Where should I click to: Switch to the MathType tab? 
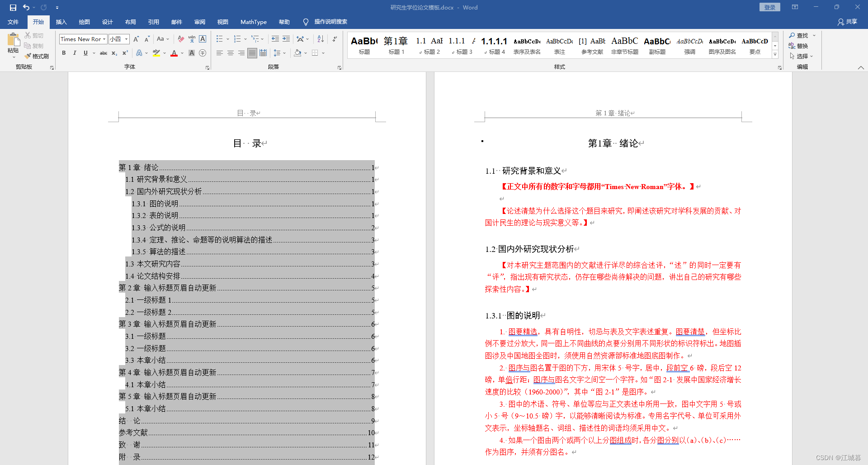point(254,22)
